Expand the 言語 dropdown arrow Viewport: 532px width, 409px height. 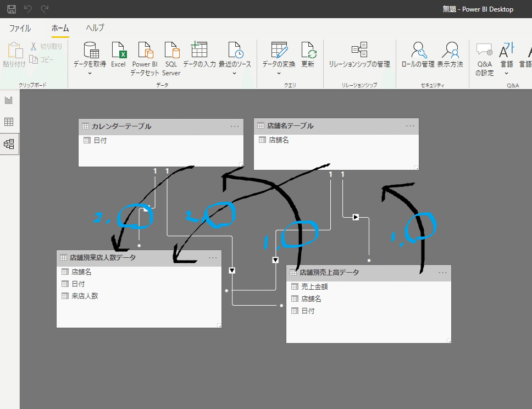coord(506,73)
